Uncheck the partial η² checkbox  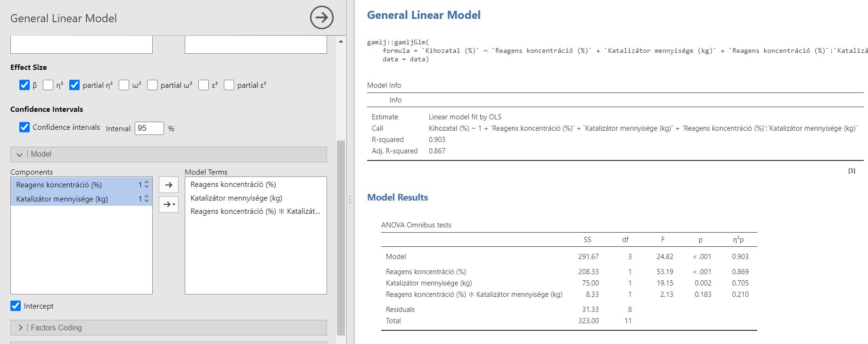74,85
